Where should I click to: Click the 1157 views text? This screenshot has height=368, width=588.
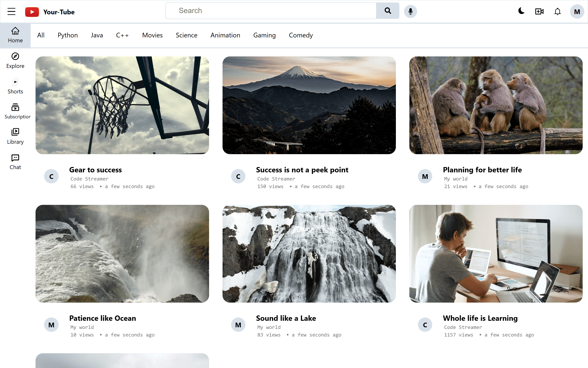coord(459,335)
